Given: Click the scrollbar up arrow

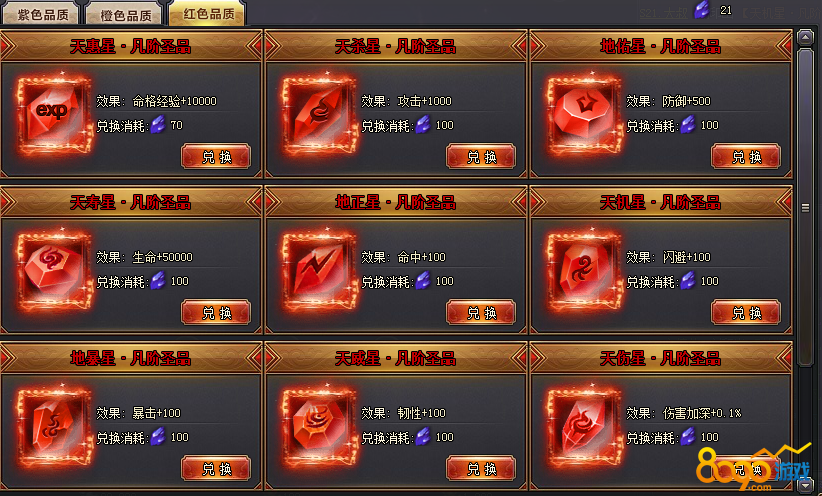Looking at the screenshot, I should [x=805, y=37].
